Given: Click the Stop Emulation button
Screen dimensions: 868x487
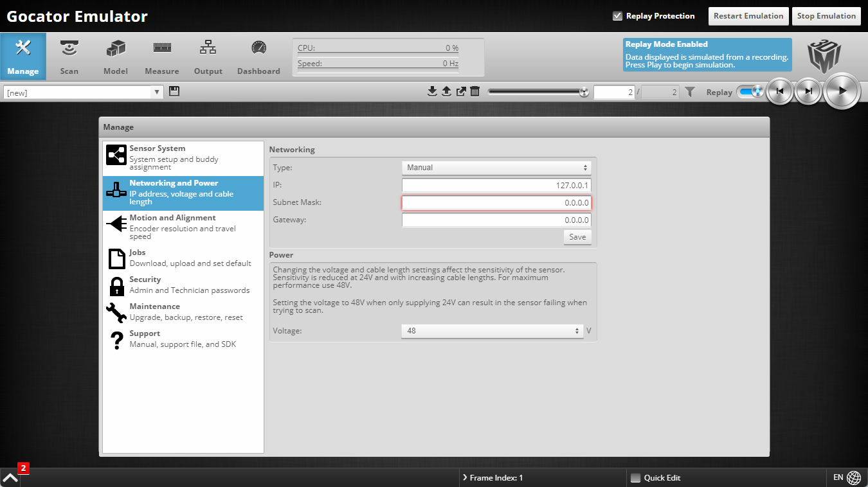Looking at the screenshot, I should coord(826,16).
